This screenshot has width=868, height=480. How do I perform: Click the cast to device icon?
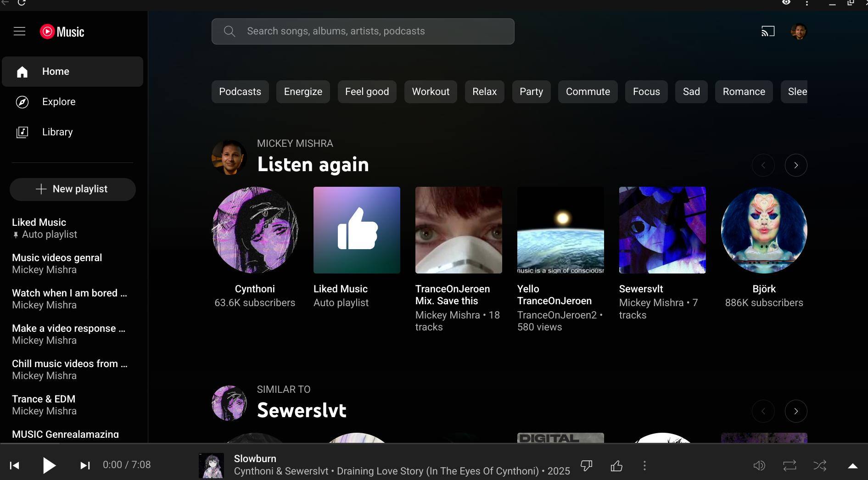click(768, 31)
